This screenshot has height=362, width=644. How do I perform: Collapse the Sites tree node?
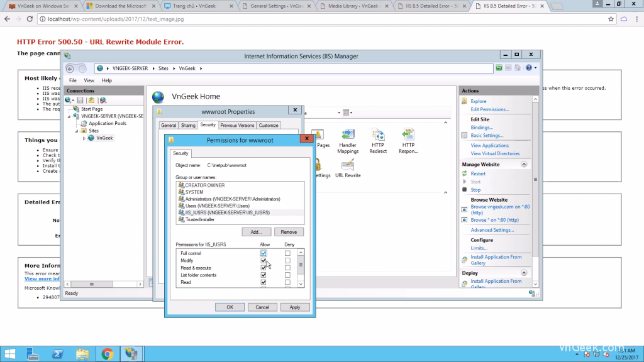click(77, 131)
